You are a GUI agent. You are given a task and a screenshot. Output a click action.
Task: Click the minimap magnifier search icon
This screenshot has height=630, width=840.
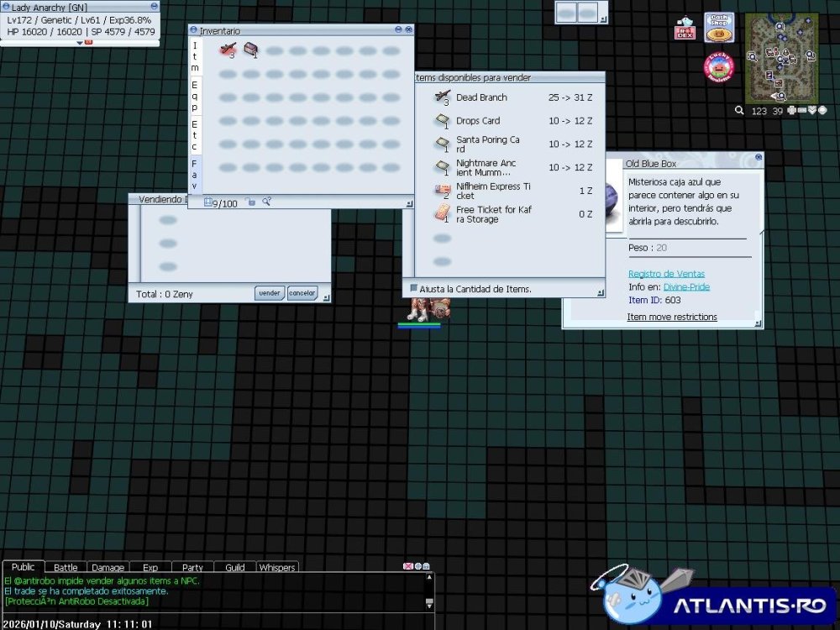coord(739,110)
